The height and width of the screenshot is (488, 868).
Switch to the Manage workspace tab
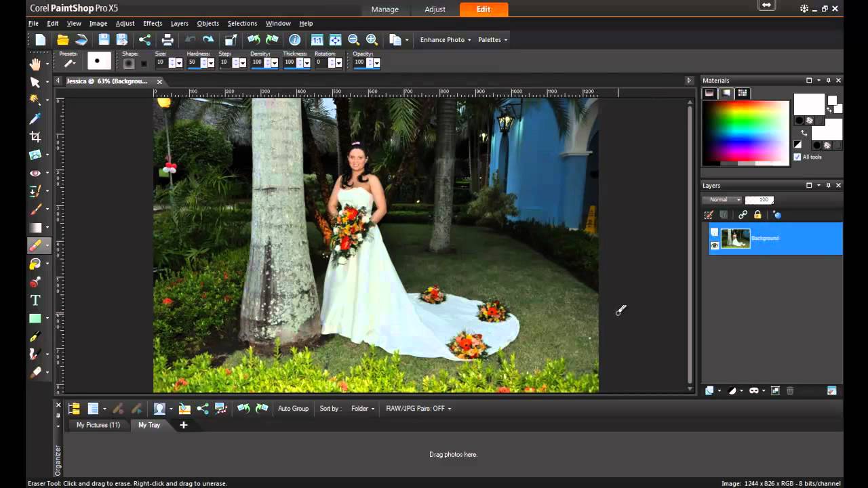point(384,9)
